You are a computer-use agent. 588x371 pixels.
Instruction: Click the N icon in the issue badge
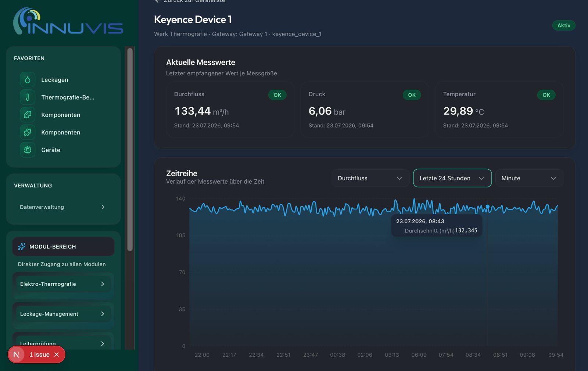click(17, 354)
